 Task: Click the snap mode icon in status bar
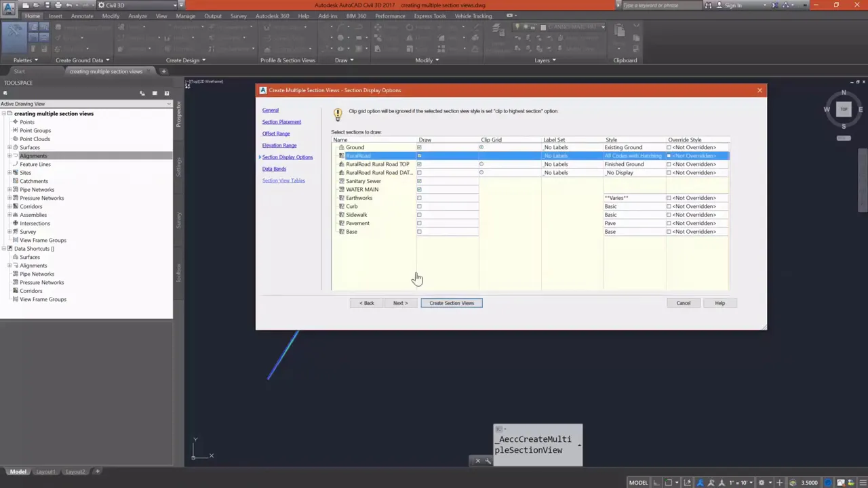pos(668,483)
